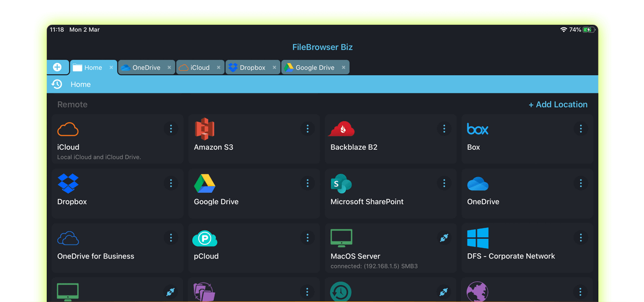The width and height of the screenshot is (644, 302).
Task: Open iCloud card options menu
Action: 171,129
